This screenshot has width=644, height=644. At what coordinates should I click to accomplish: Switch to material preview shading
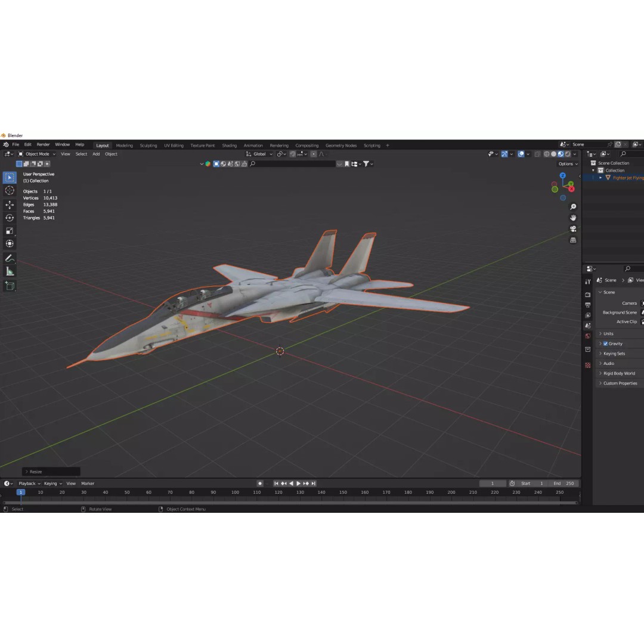point(561,154)
